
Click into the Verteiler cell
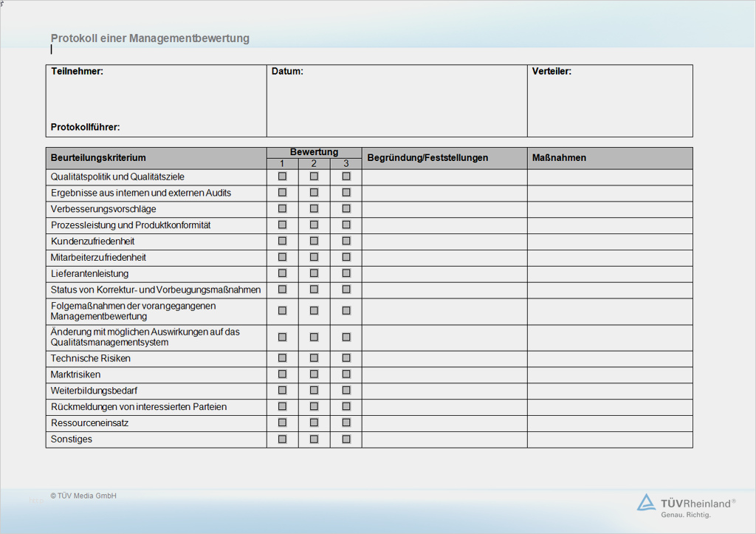point(610,101)
